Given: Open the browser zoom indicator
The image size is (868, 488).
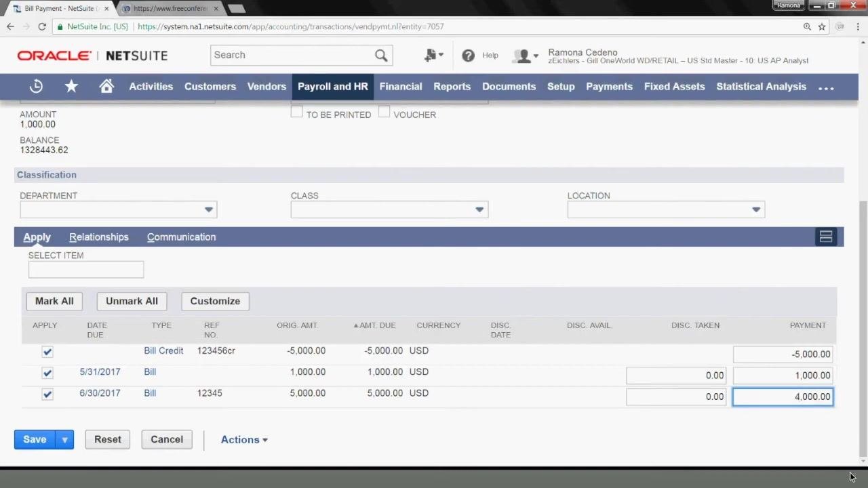Looking at the screenshot, I should [807, 26].
